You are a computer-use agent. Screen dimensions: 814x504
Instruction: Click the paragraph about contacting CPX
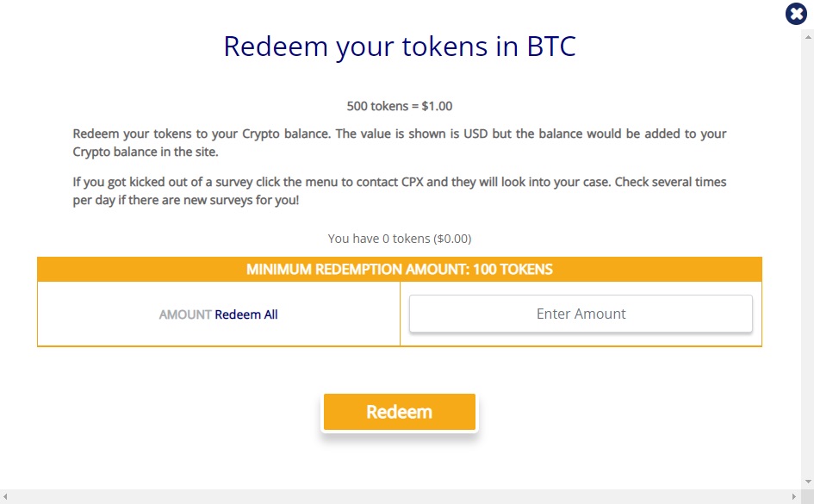coord(399,191)
